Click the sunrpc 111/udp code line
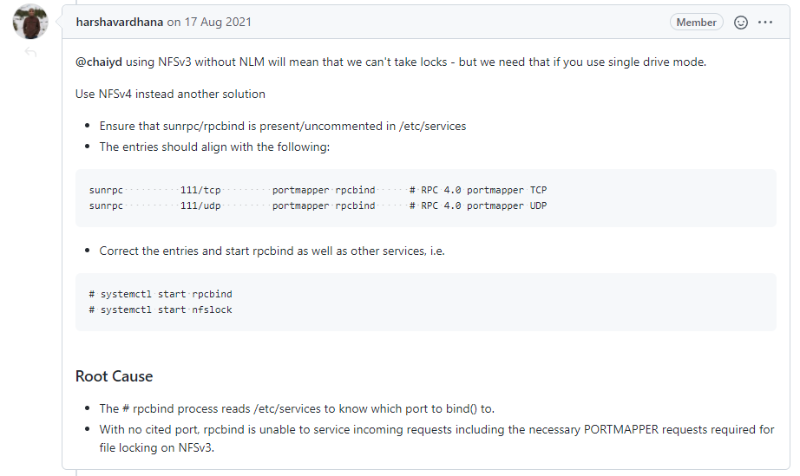The height and width of the screenshot is (476, 800). pos(317,206)
